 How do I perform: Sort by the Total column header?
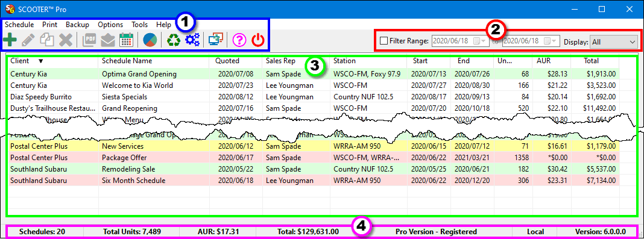(592, 61)
